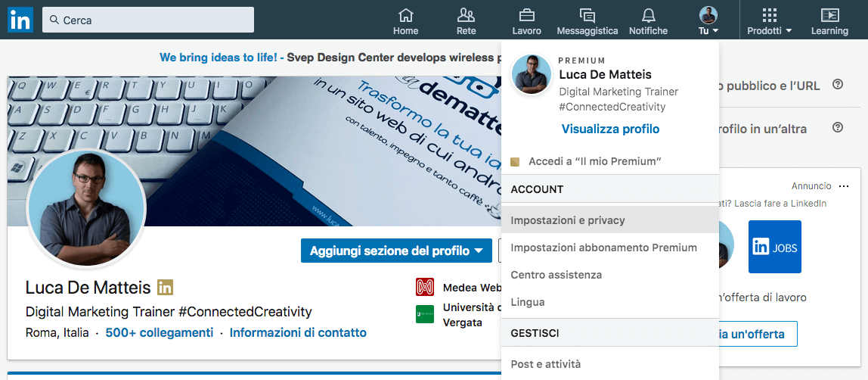Click the Learning icon in the navbar
This screenshot has width=868, height=380.
pos(829,15)
